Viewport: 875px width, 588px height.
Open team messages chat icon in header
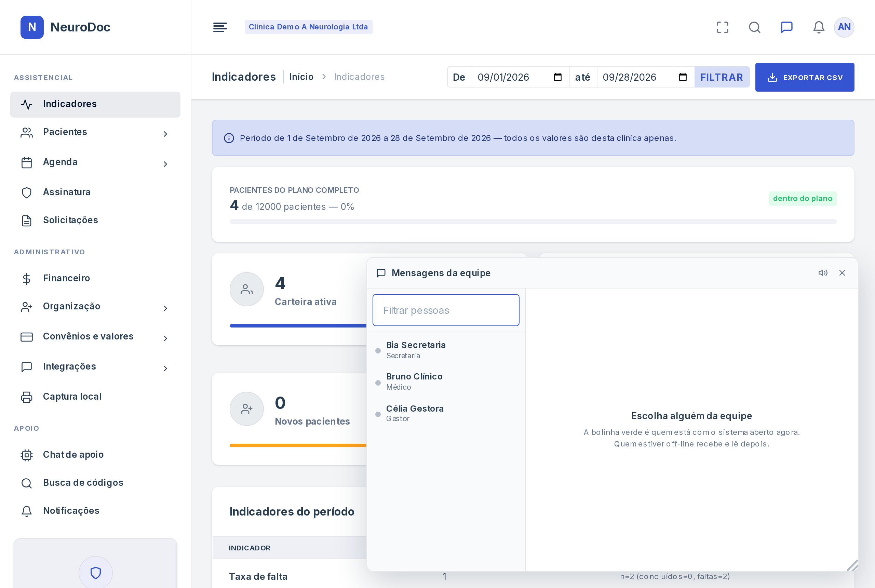[x=786, y=27]
